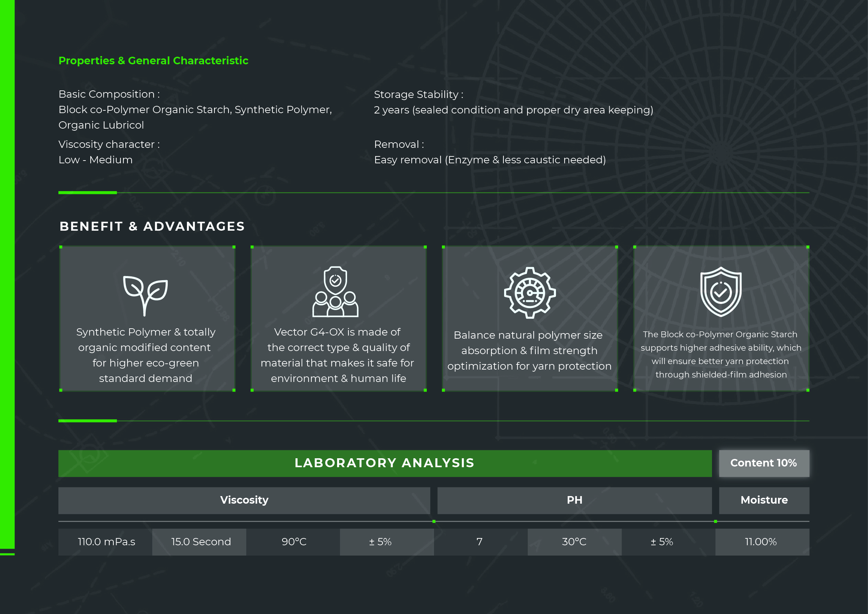The image size is (868, 614).
Task: Click the Balance natural polymer size text
Action: pos(529,351)
